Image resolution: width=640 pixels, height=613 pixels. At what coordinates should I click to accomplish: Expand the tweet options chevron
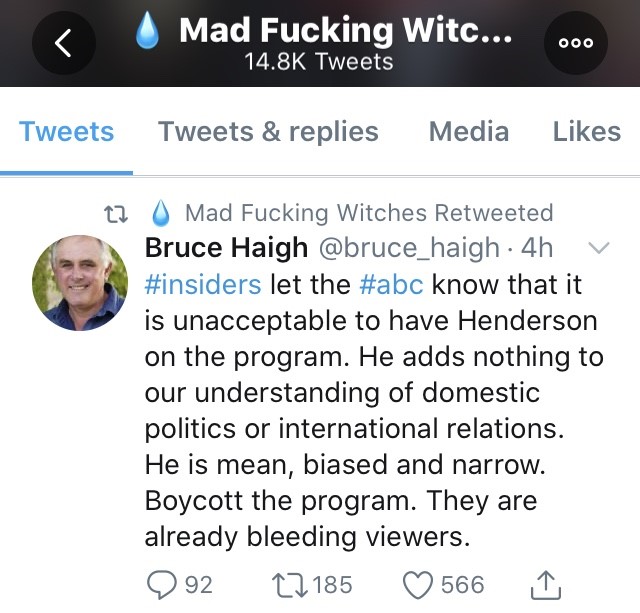coord(597,247)
